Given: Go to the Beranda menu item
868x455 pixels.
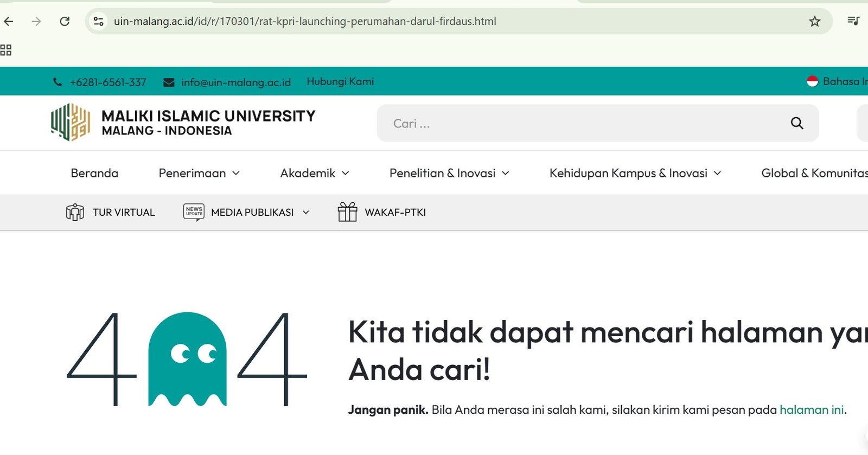Looking at the screenshot, I should coord(94,173).
